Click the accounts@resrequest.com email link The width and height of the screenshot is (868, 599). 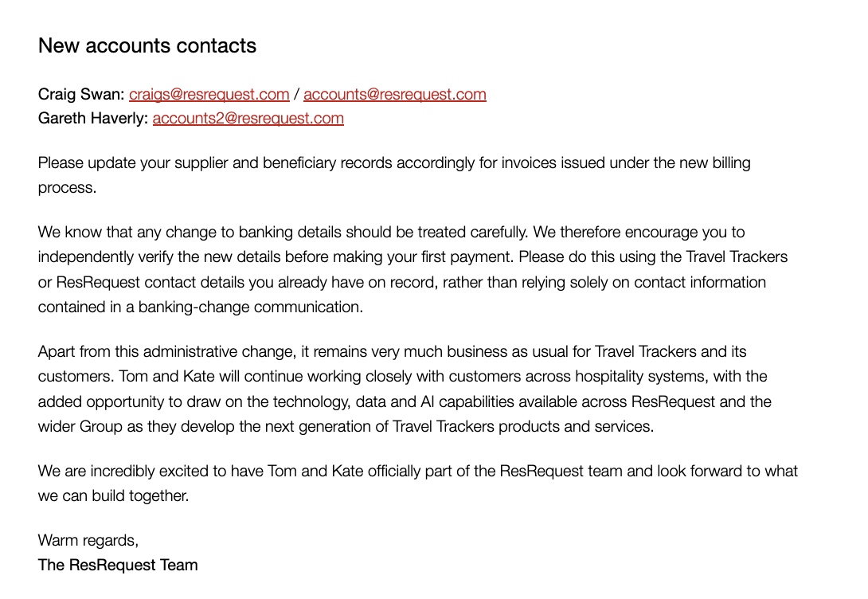395,94
